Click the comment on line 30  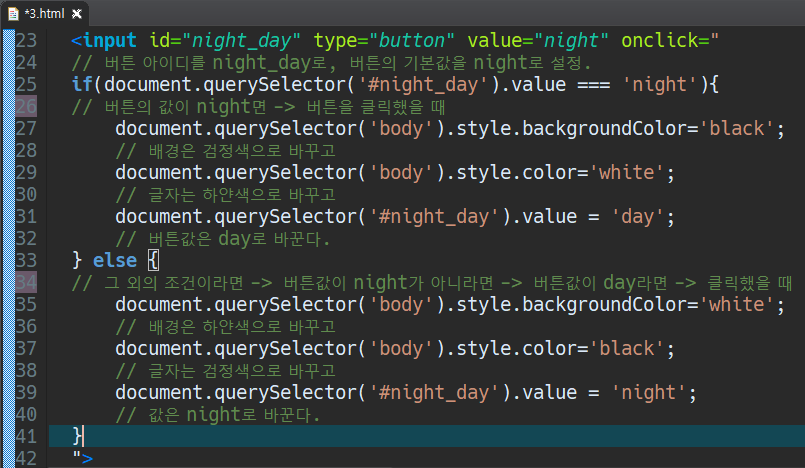(x=225, y=195)
